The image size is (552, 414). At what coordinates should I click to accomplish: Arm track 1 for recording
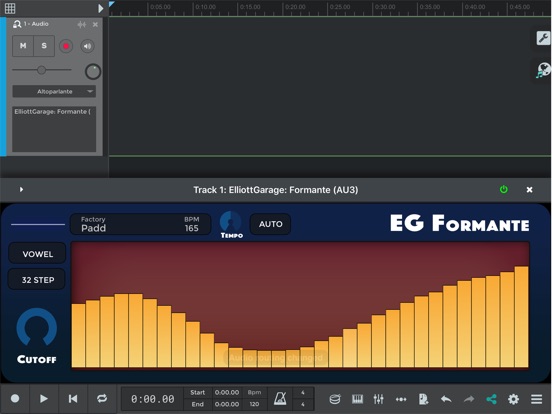66,46
